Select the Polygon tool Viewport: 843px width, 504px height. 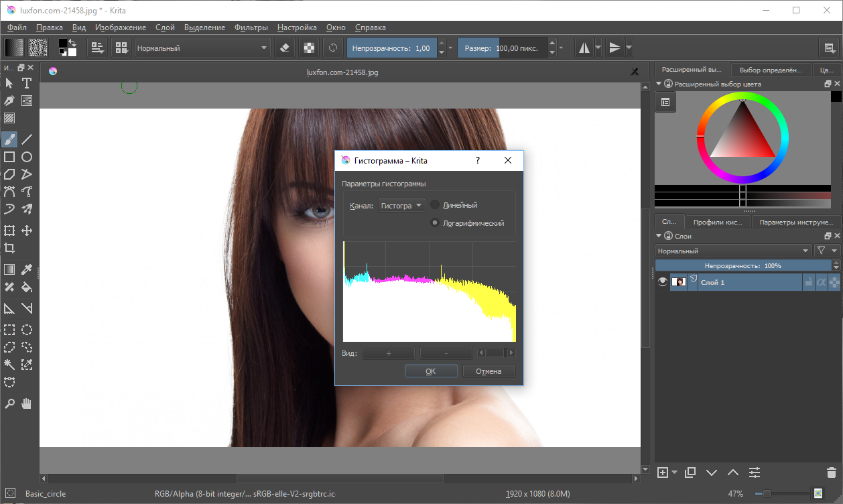(9, 174)
